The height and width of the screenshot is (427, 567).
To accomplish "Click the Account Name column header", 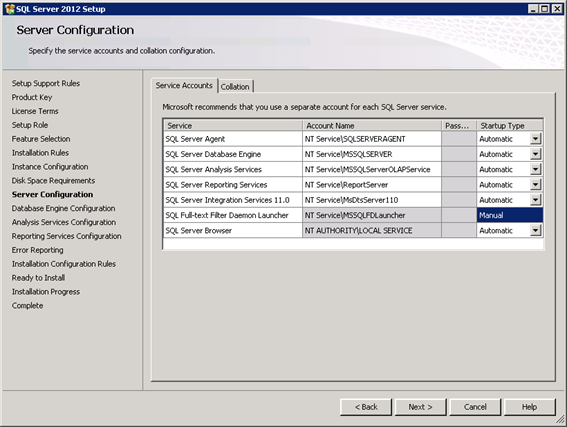I will coord(372,126).
